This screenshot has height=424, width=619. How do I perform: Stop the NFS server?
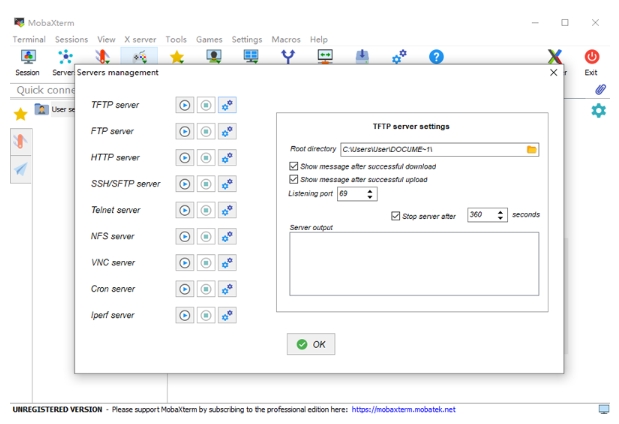[x=206, y=236]
